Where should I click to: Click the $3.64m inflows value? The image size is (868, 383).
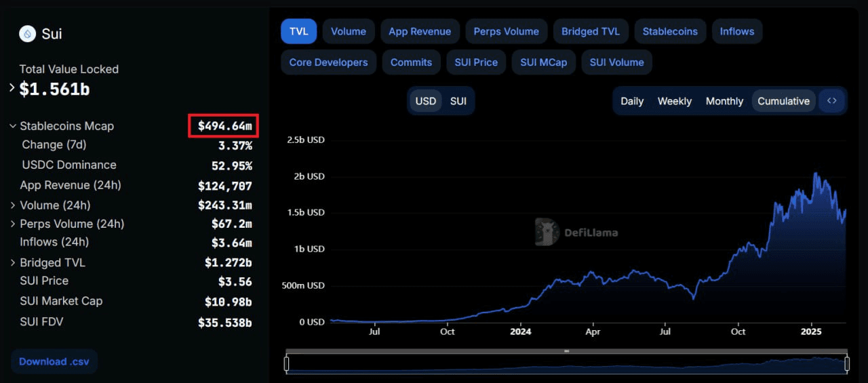coord(232,243)
